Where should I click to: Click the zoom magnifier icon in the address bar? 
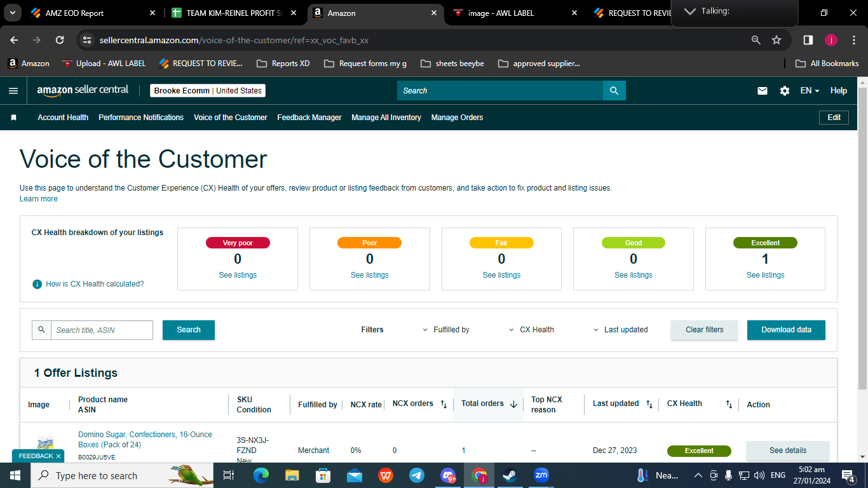756,40
